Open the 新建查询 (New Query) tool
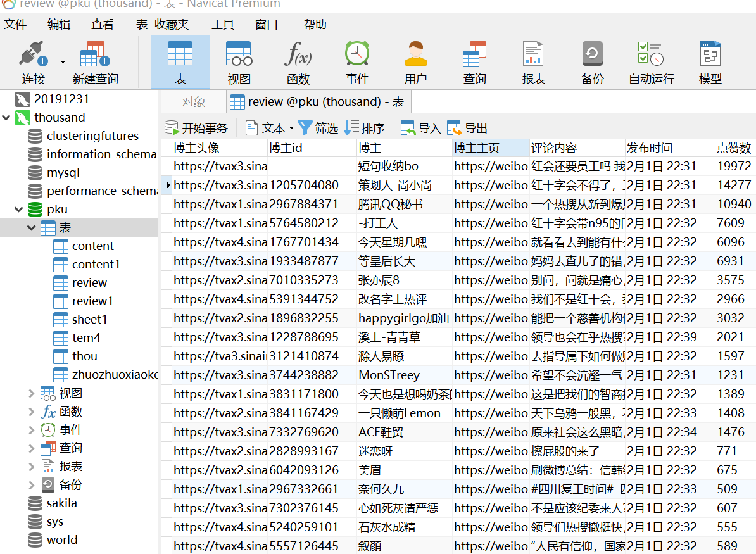756x554 pixels. (96, 61)
